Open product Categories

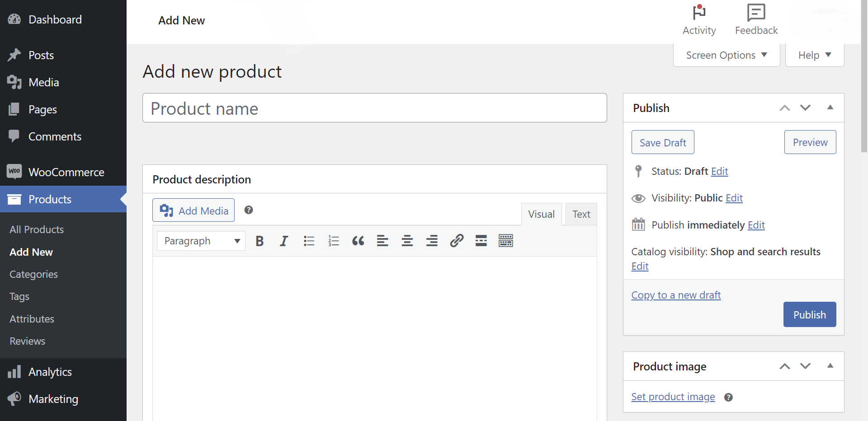click(x=33, y=274)
